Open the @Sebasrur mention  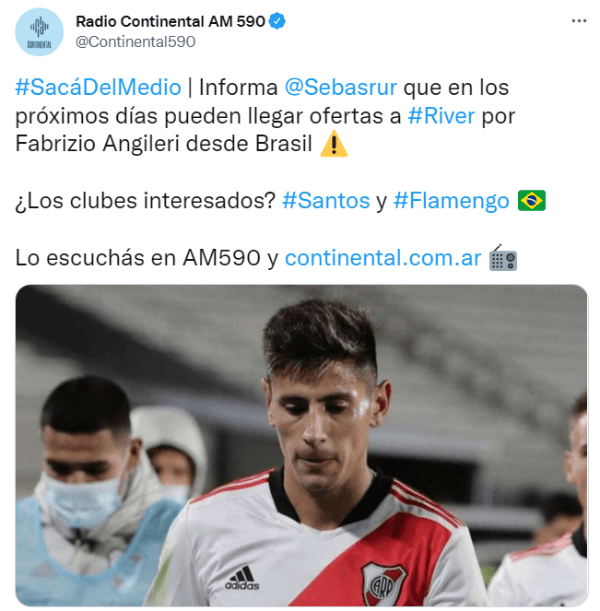pyautogui.click(x=341, y=87)
